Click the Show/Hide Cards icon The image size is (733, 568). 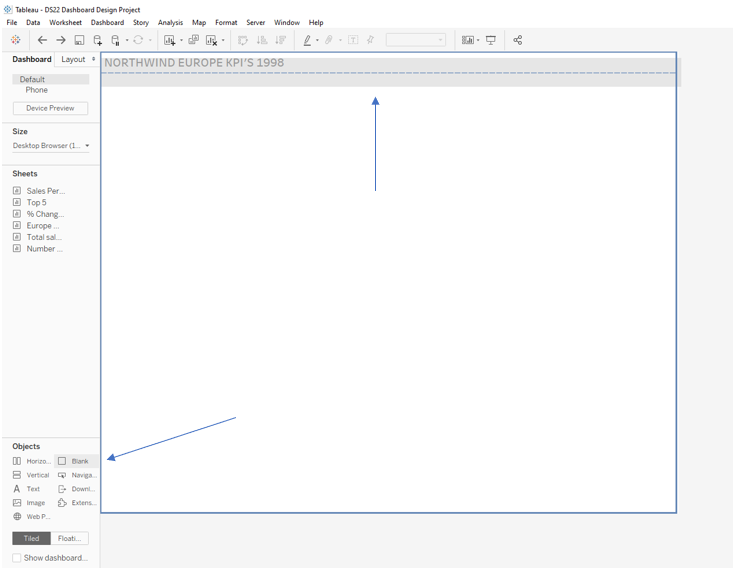tap(467, 40)
